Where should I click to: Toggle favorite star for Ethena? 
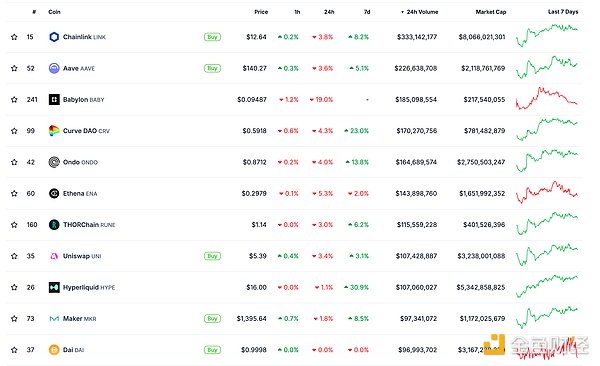coord(14,193)
